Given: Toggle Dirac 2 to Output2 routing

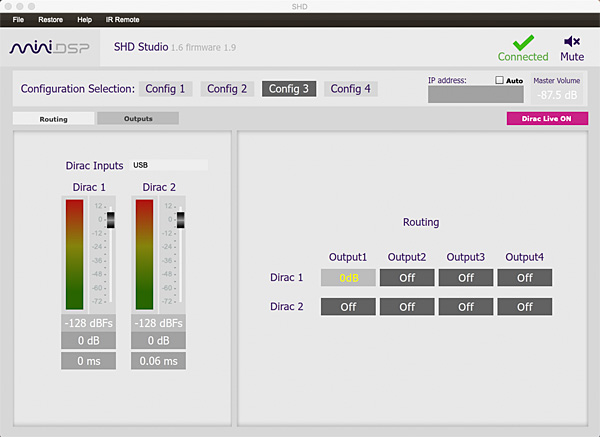Looking at the screenshot, I should click(407, 307).
